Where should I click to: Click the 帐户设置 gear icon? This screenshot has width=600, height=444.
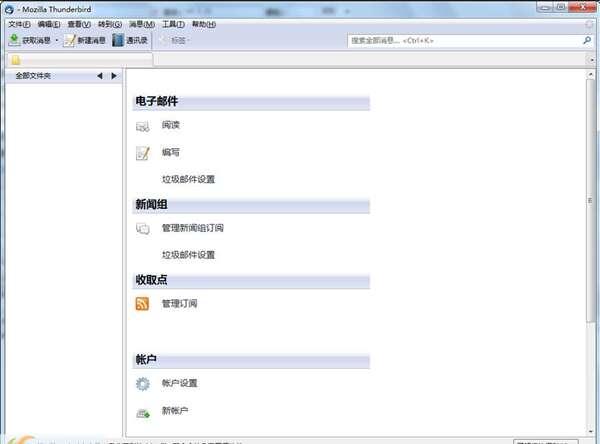[142, 384]
